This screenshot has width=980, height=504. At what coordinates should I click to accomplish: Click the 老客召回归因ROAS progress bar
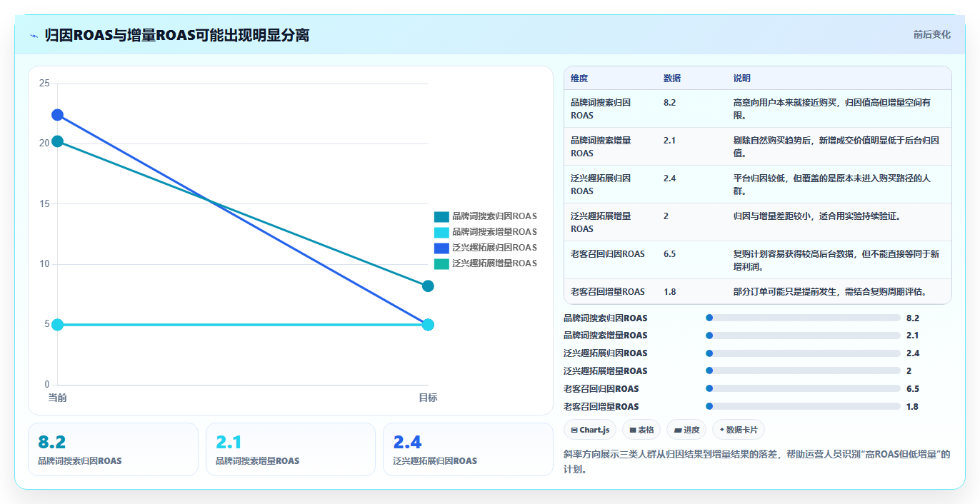803,389
